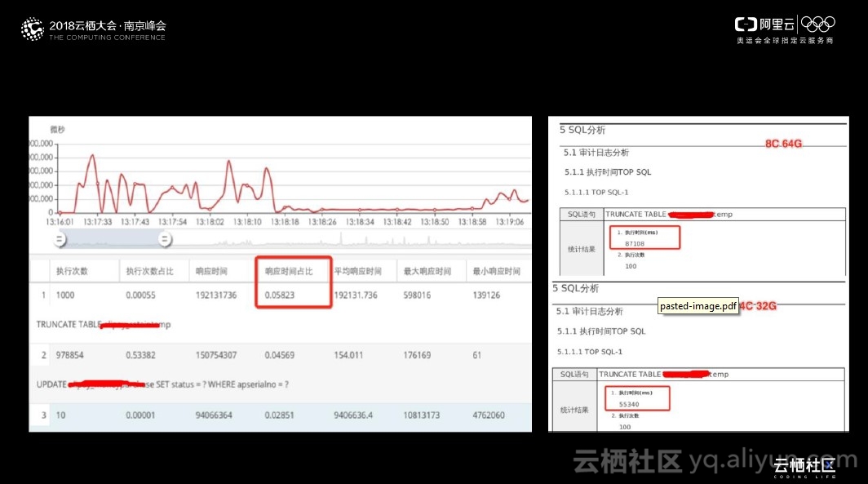Click the Computing Conference logo icon
The width and height of the screenshot is (868, 484).
[32, 29]
